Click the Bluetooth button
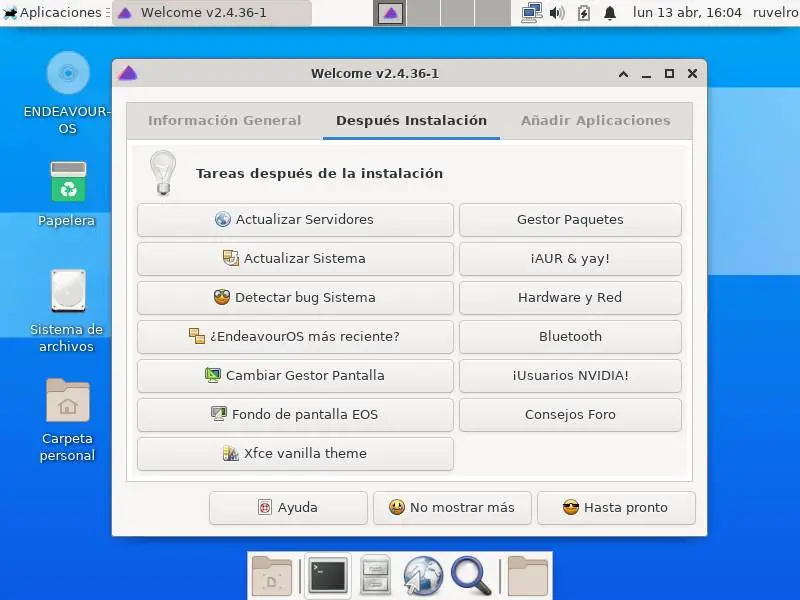This screenshot has height=600, width=800. pyautogui.click(x=570, y=337)
